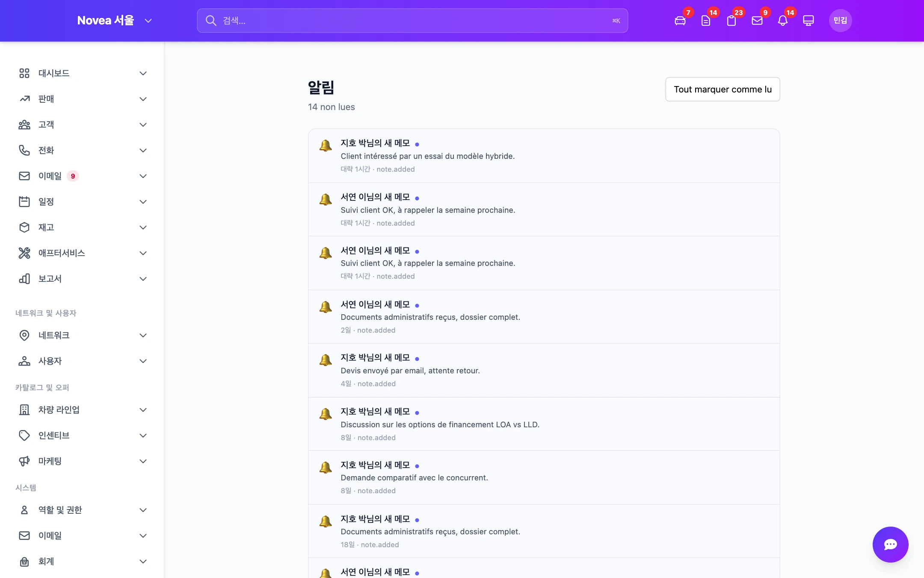Select the 회계 menu label
Screen dimensions: 924x578
(x=46, y=561)
